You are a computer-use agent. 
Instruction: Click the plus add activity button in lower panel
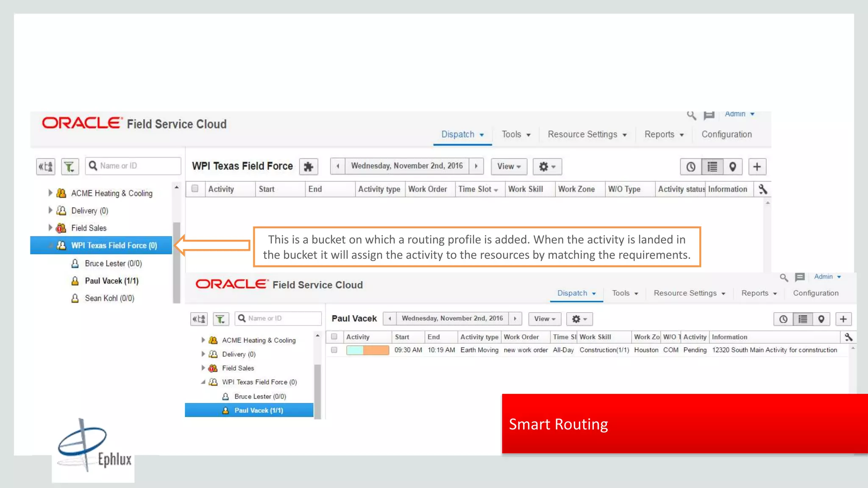[x=843, y=319]
